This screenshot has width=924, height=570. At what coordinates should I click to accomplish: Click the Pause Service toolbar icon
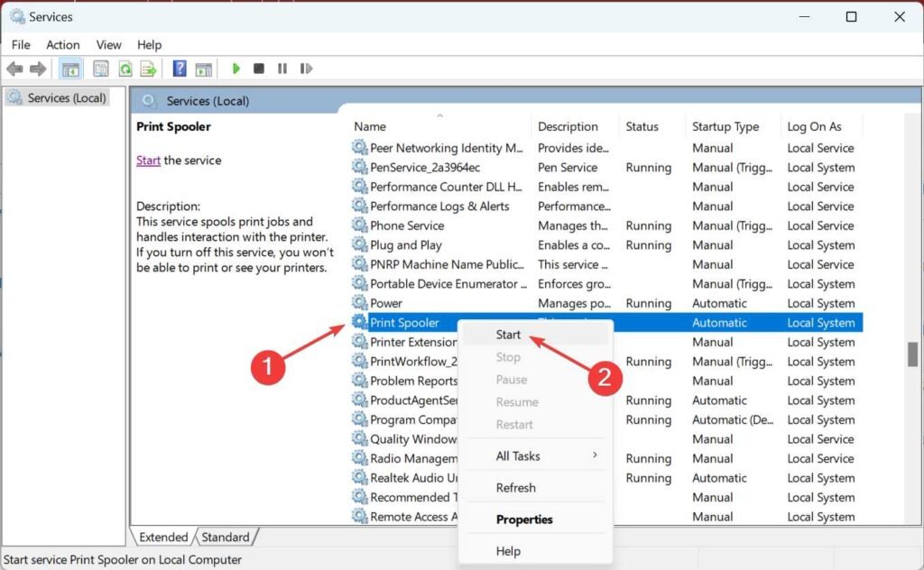click(282, 69)
